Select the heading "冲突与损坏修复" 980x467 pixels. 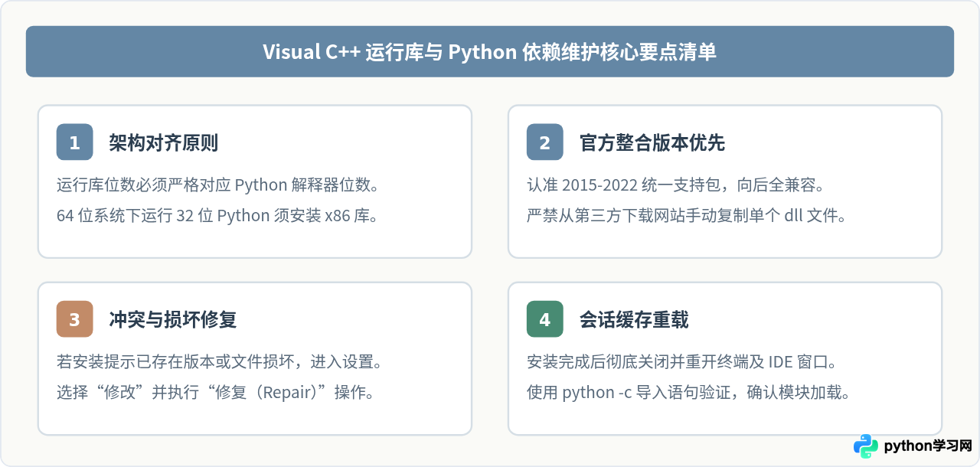click(x=173, y=320)
